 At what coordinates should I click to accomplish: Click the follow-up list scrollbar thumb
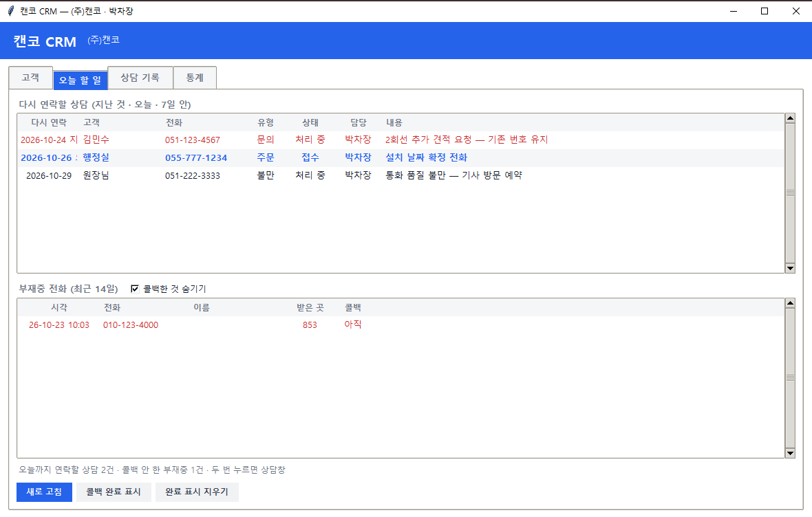click(790, 193)
